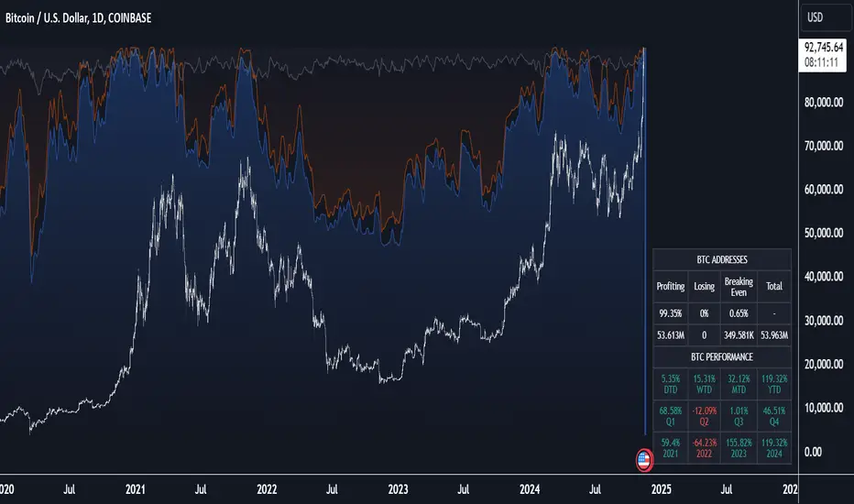The image size is (854, 504).
Task: Select the 155.82% 2023 performance cell
Action: click(x=739, y=448)
